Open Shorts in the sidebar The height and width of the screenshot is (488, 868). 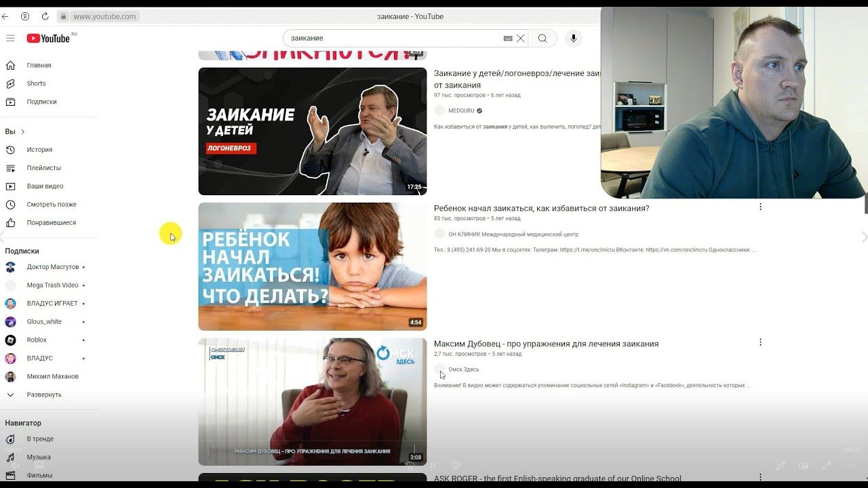coord(36,83)
